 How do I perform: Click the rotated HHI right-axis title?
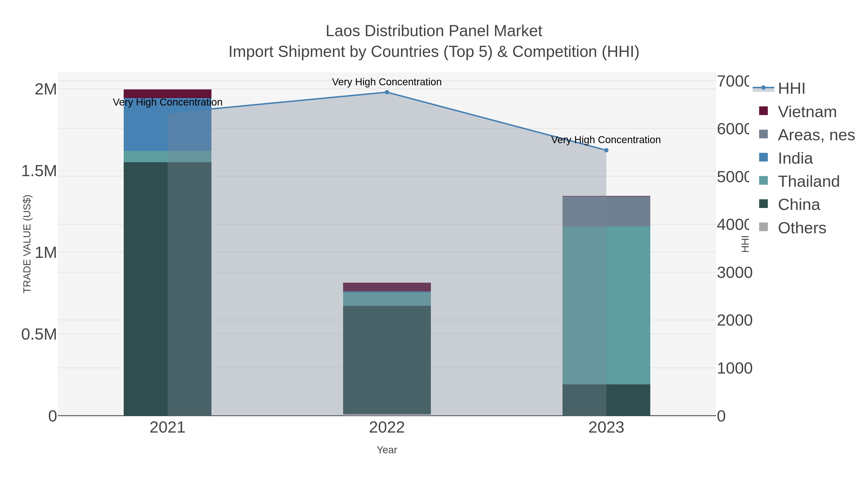(x=745, y=244)
